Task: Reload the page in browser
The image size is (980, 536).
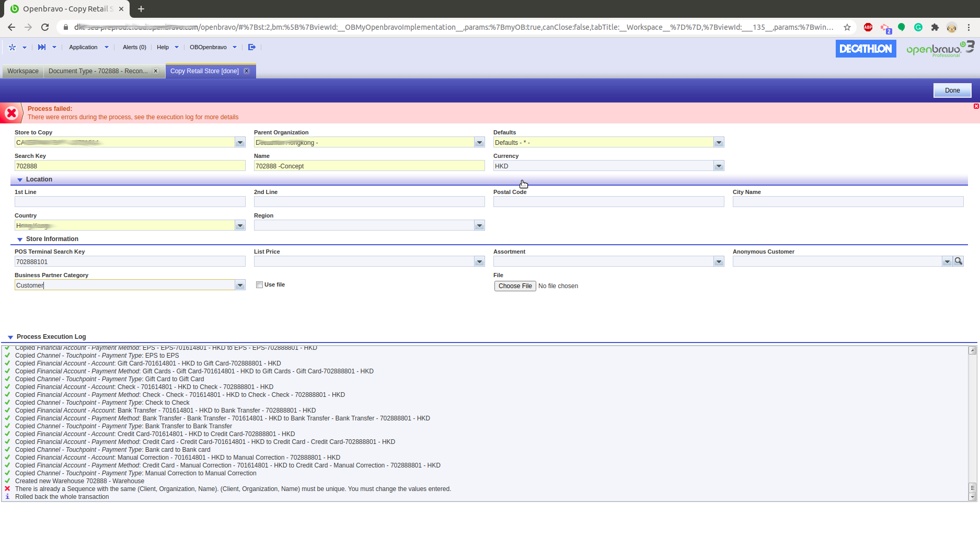Action: 45,27
